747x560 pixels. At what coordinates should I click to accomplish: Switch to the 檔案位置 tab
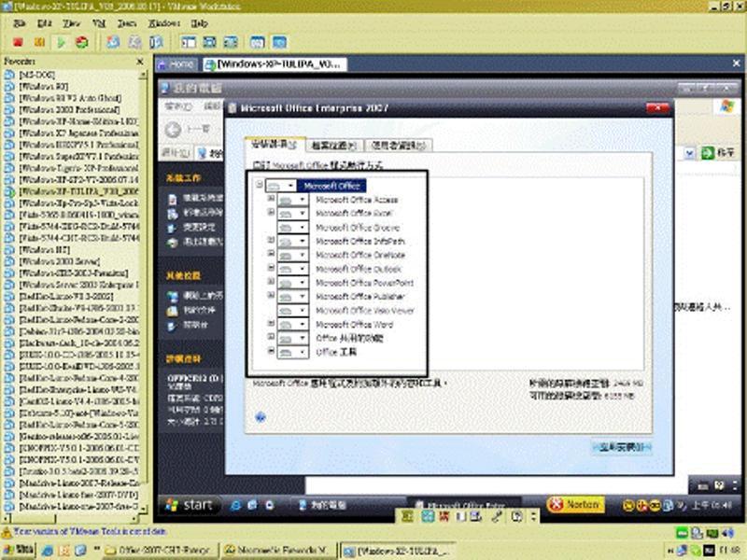333,146
